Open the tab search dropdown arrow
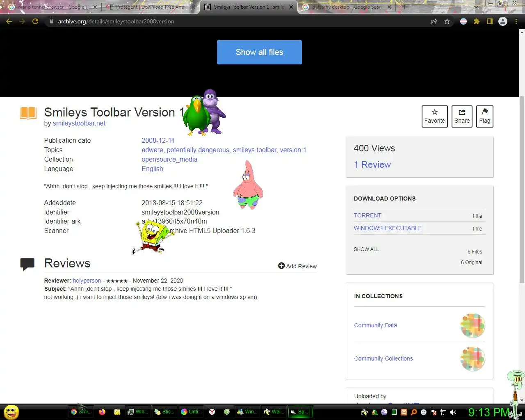 pos(476,7)
